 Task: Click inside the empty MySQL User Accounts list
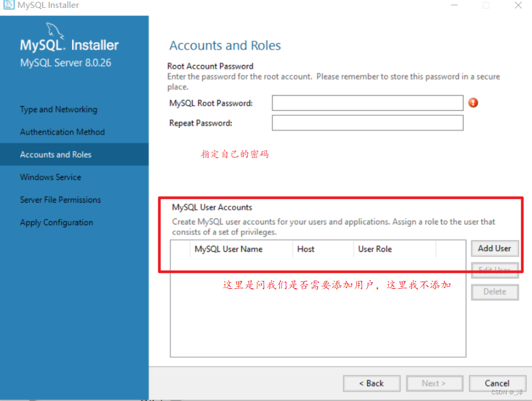point(318,315)
